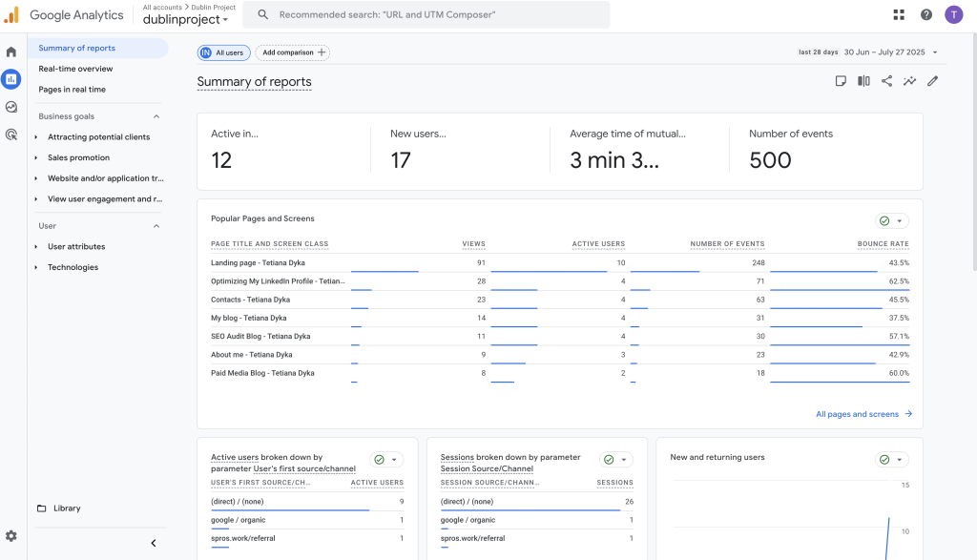Open the Insights sparkline icon
This screenshot has height=560, width=977.
910,81
